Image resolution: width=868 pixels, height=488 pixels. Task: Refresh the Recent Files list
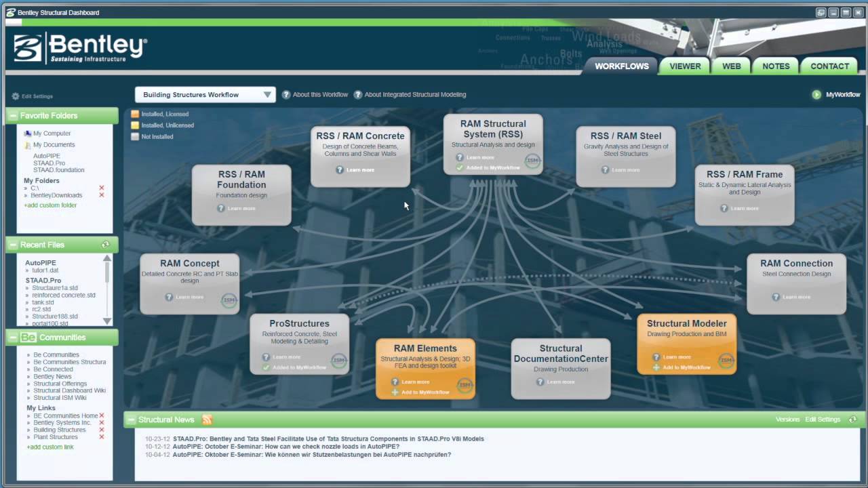coord(105,245)
